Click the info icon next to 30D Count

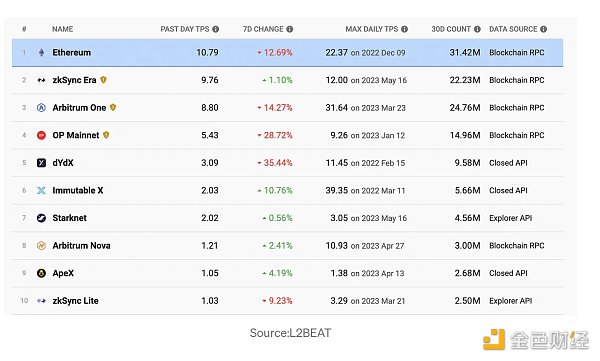477,29
